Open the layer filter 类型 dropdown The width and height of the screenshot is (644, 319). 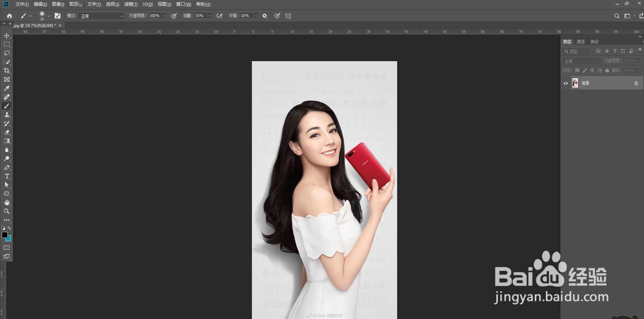(x=576, y=51)
